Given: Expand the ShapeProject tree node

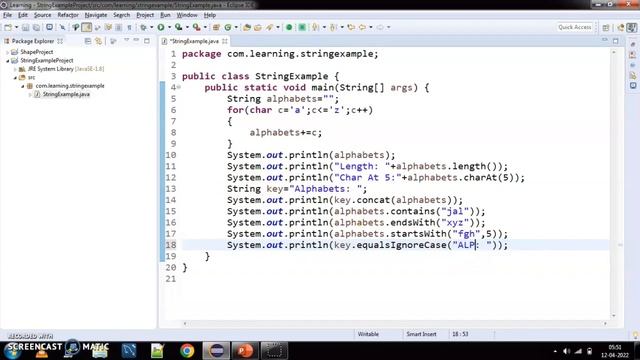Looking at the screenshot, I should pyautogui.click(x=7, y=52).
